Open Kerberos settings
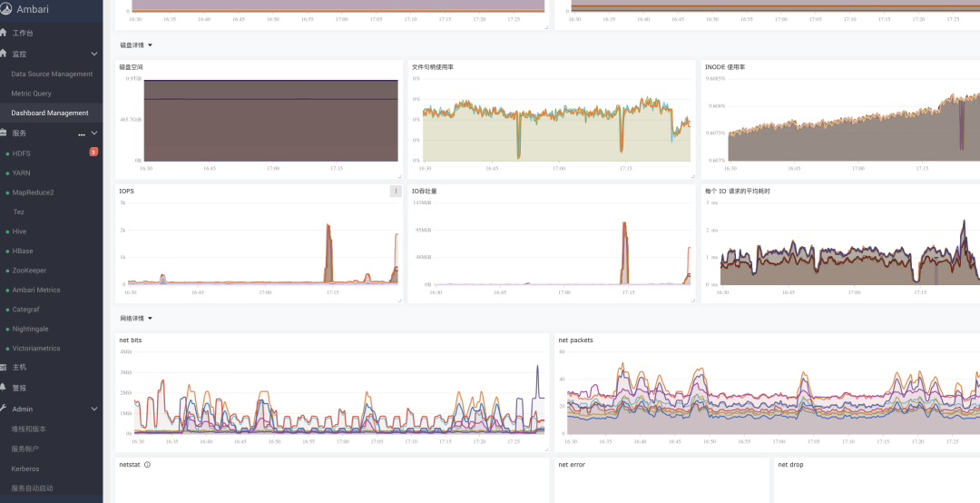 [25, 468]
